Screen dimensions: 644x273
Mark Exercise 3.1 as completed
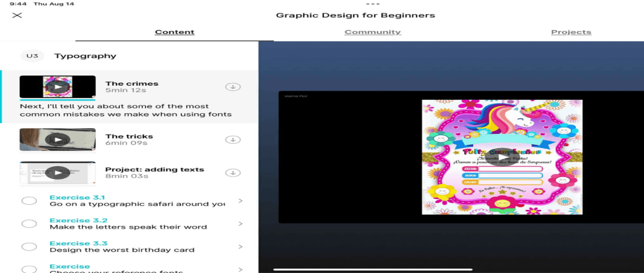coord(29,201)
